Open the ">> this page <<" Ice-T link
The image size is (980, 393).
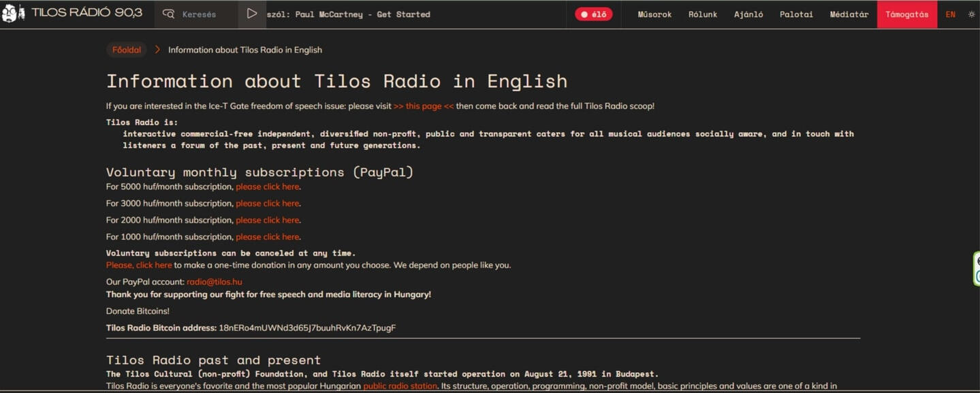(x=422, y=106)
